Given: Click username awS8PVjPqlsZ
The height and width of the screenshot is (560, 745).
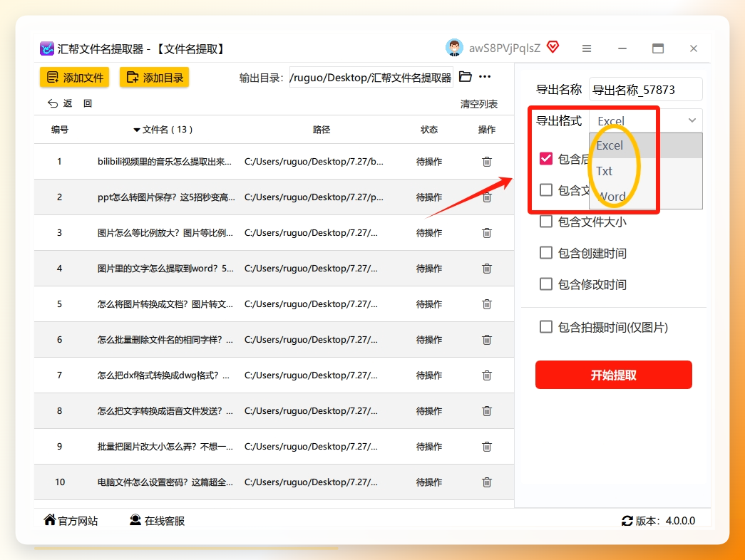Looking at the screenshot, I should 505,48.
